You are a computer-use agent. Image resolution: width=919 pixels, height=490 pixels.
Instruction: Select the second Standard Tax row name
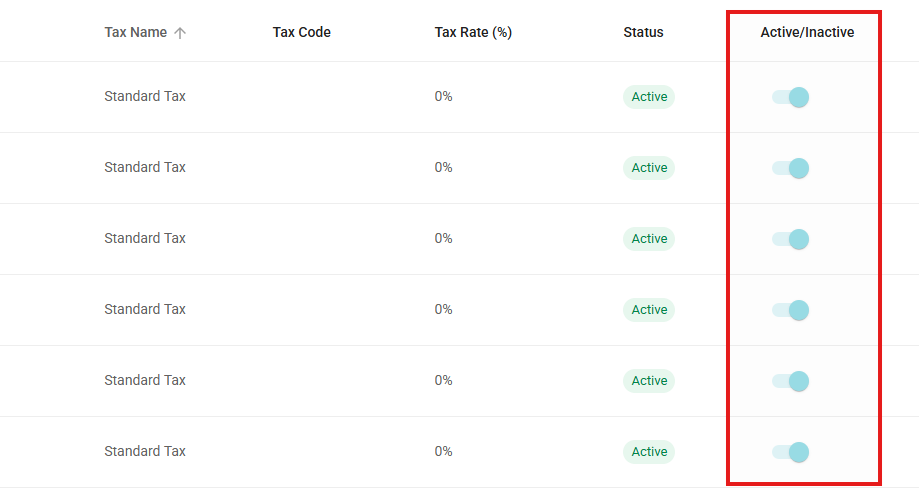click(145, 167)
